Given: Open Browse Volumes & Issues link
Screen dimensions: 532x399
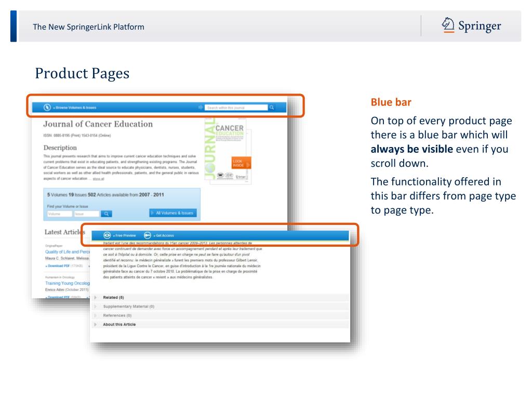Looking at the screenshot, I should tap(75, 108).
